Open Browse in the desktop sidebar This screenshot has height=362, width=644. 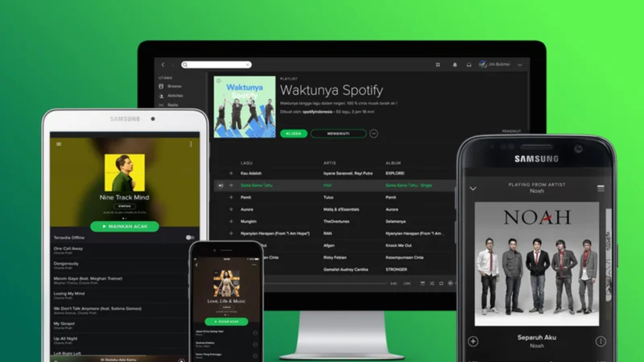171,86
